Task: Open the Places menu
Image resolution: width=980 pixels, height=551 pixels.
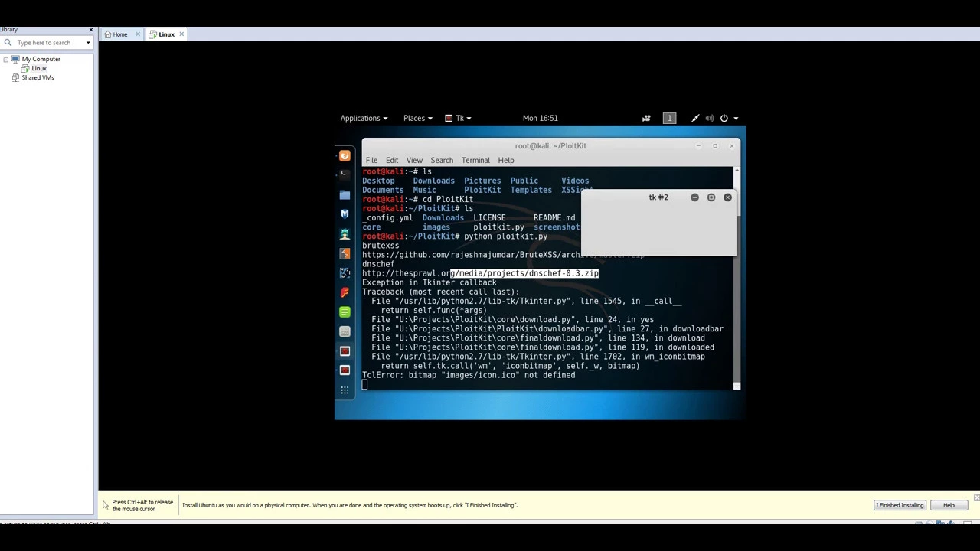Action: click(417, 118)
